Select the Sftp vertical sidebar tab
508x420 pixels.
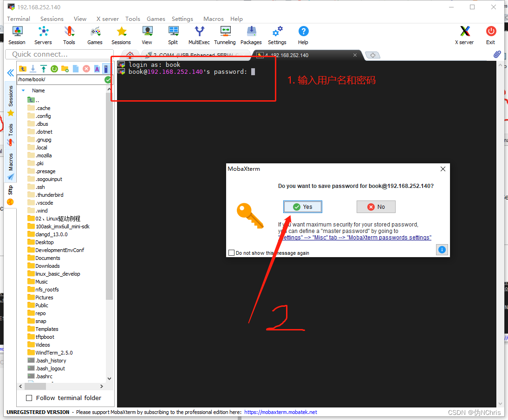coord(11,195)
